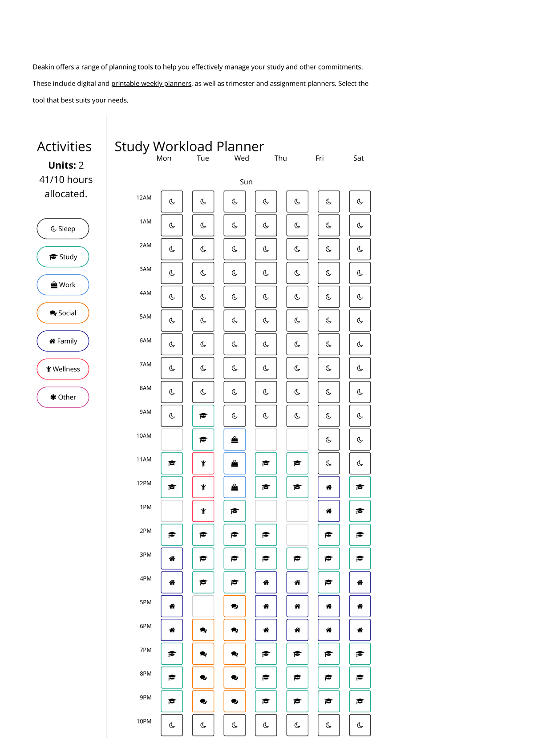Toggle the Family block at Friday 1PM
Viewport: 534px width, 756px height.
pos(328,511)
